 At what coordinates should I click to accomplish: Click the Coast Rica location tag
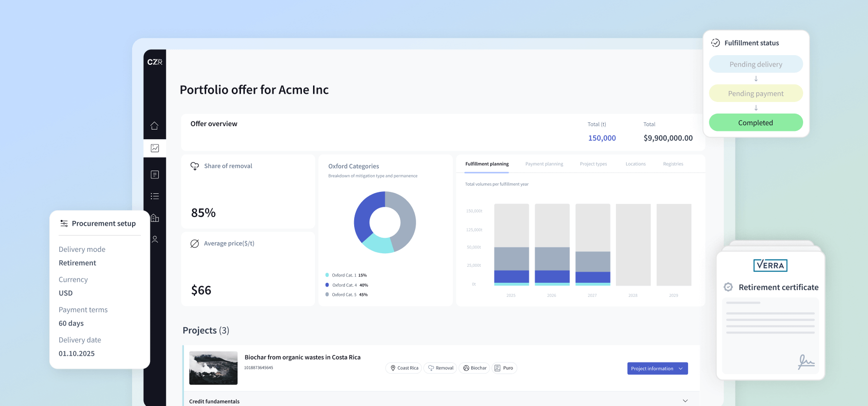point(404,368)
